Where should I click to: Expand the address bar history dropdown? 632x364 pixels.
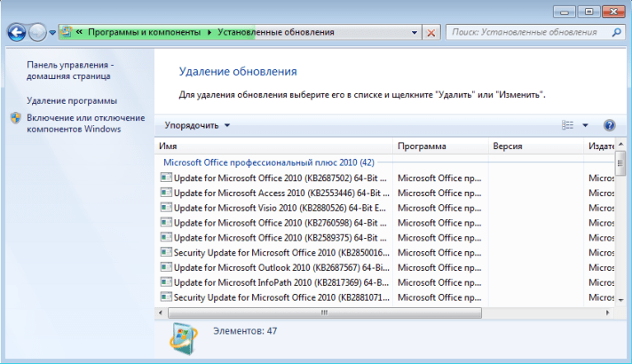415,32
